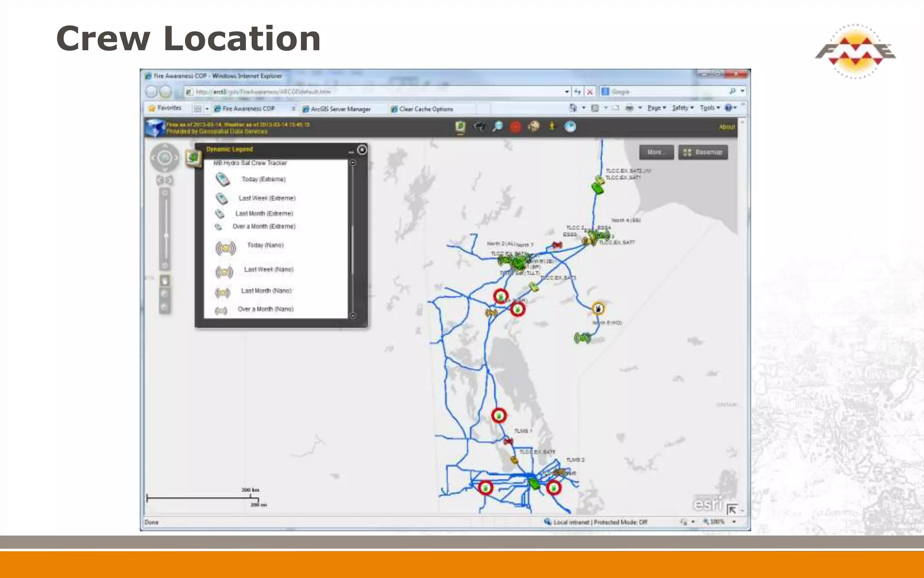Switch to Clear Cache Options tab
This screenshot has width=924, height=578.
[425, 109]
